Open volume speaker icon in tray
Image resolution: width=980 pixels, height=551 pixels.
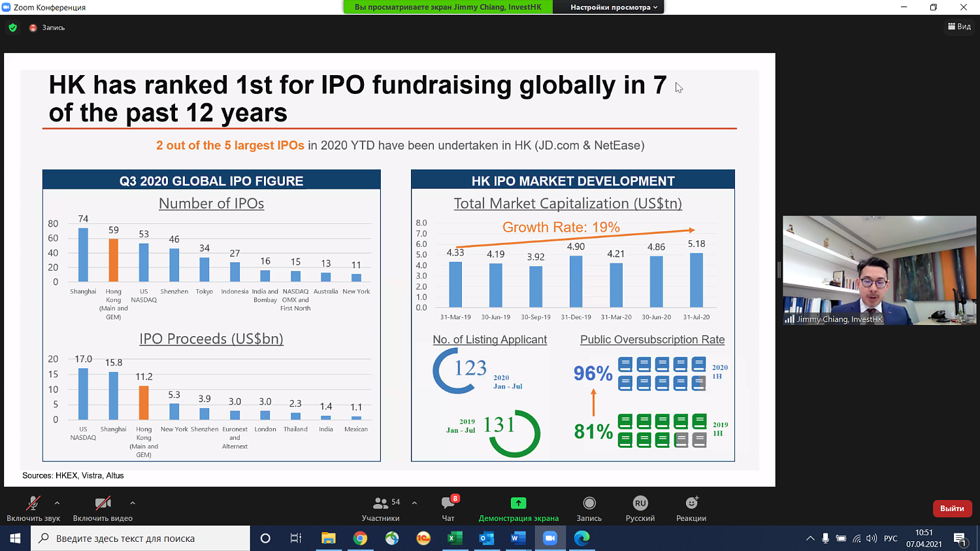pyautogui.click(x=872, y=539)
